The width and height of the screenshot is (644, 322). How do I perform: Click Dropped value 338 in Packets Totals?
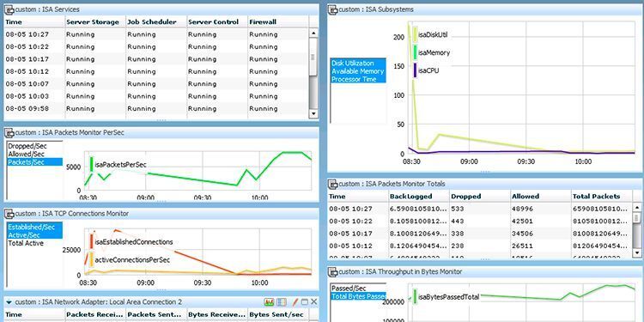pos(458,234)
